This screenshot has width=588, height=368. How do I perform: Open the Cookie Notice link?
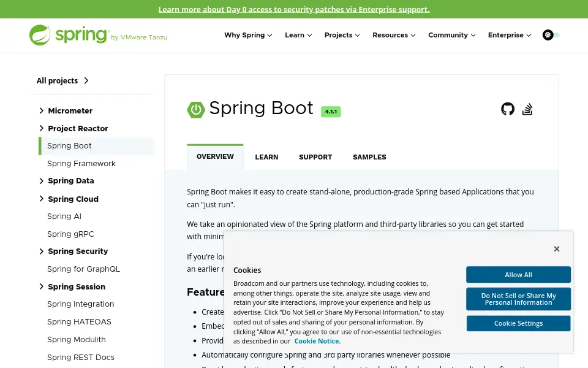point(317,341)
